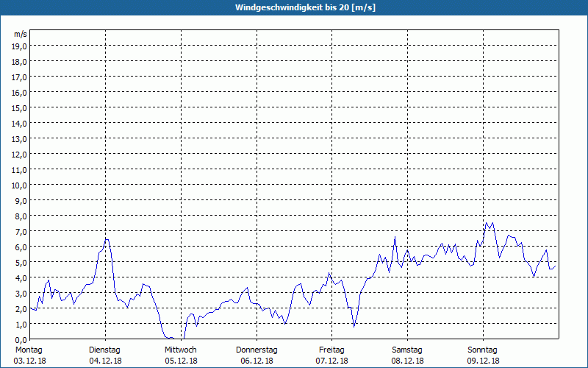Select the Samstag 08.12.18 axis label
Screen dimensions: 588x368
click(x=407, y=355)
